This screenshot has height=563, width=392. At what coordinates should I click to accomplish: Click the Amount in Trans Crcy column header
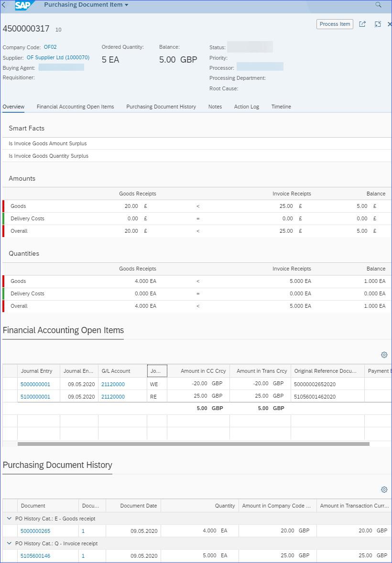(x=260, y=371)
